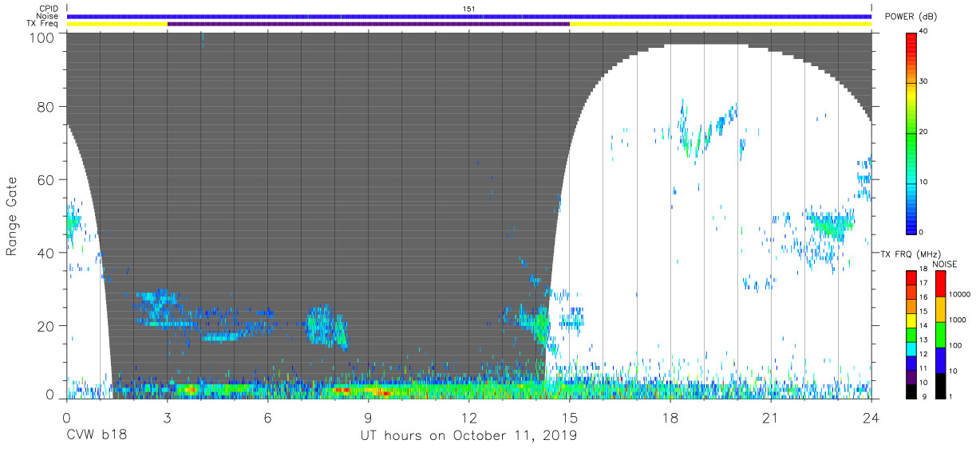The width and height of the screenshot is (980, 452).
Task: Click the purple segment of TX Freq bar
Action: click(369, 24)
